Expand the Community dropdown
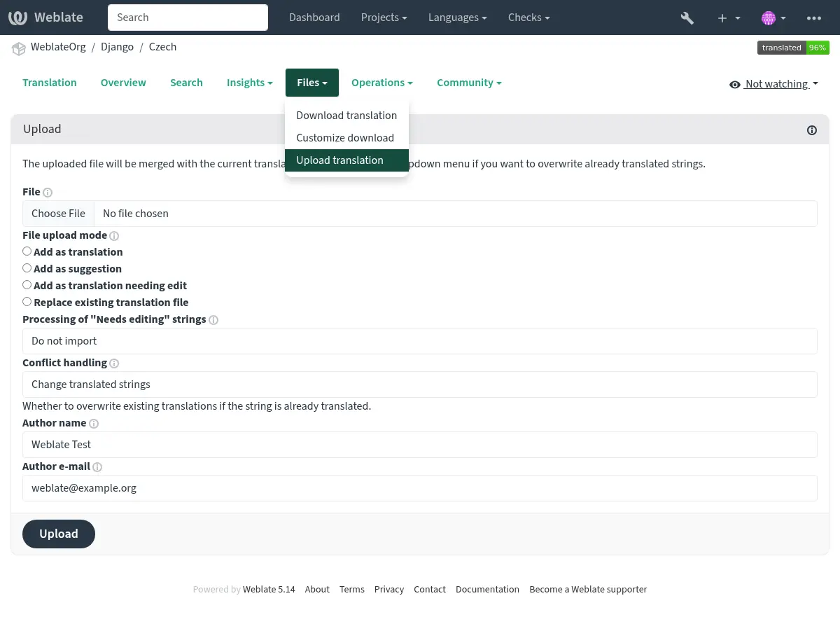The image size is (840, 631). 469,83
